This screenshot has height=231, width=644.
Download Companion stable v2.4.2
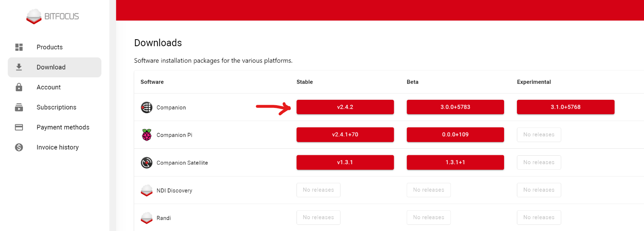(345, 107)
